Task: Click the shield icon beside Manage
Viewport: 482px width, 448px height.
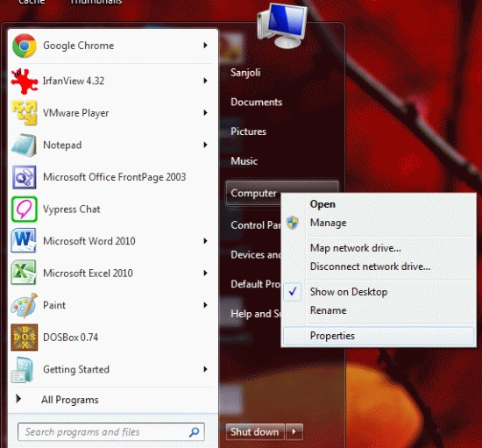Action: click(293, 223)
